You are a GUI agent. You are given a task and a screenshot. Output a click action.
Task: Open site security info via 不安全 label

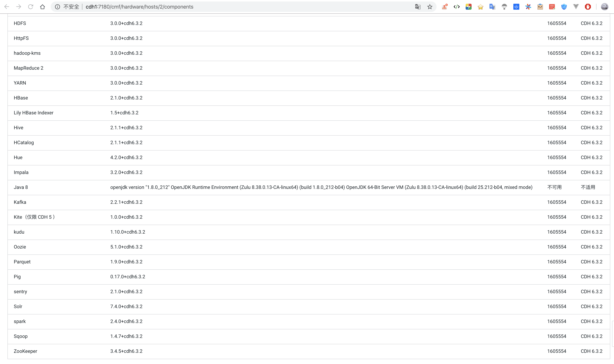tap(71, 7)
